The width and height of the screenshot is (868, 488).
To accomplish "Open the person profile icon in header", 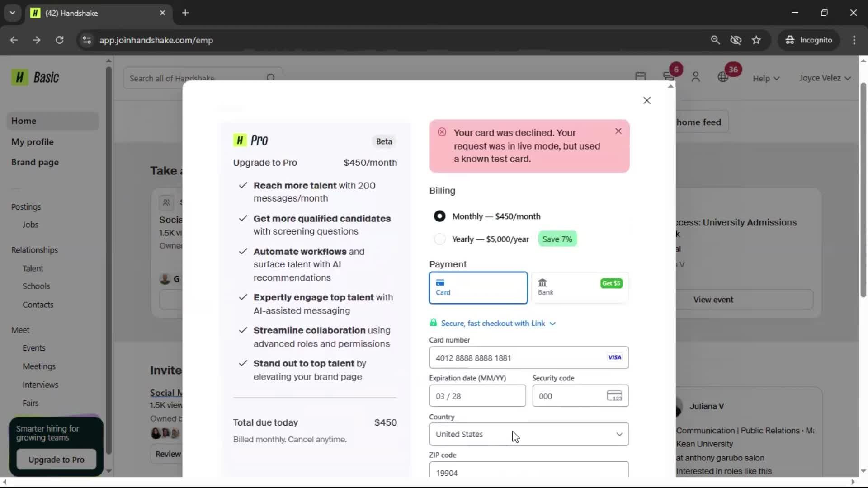I will pos(696,77).
